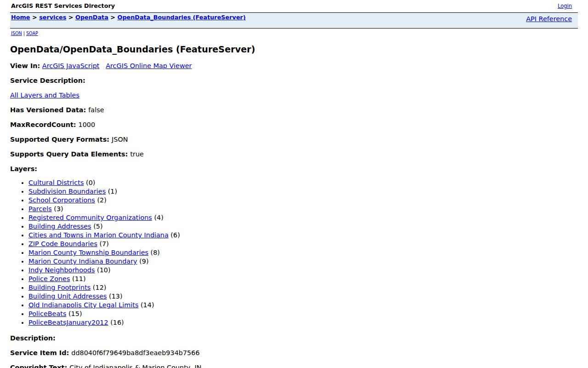This screenshot has height=368, width=588.
Task: Open Old Indianapolis City Legal Limits layer
Action: pyautogui.click(x=83, y=305)
